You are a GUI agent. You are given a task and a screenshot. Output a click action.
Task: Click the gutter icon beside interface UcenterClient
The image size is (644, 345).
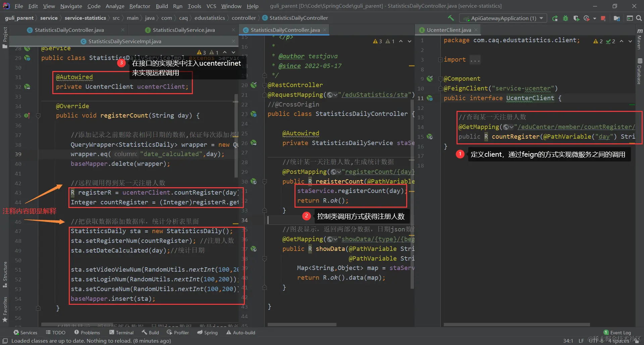click(x=430, y=98)
